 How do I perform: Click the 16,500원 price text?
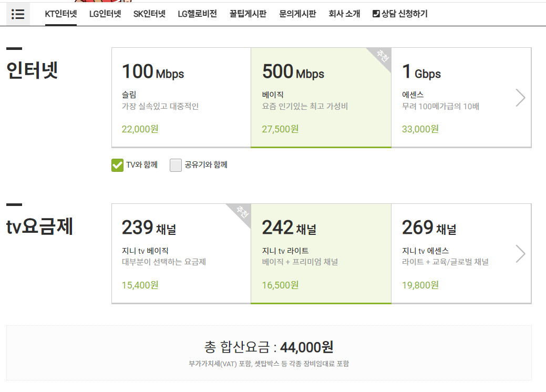(280, 285)
